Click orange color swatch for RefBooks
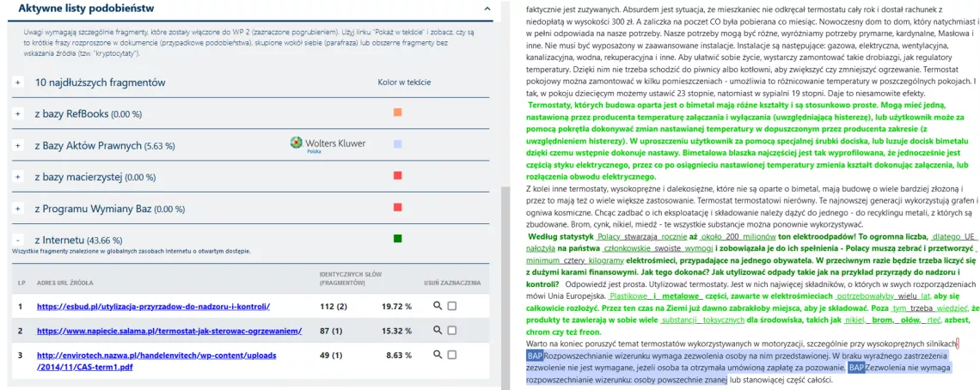Image resolution: width=980 pixels, height=390 pixels. 397,113
